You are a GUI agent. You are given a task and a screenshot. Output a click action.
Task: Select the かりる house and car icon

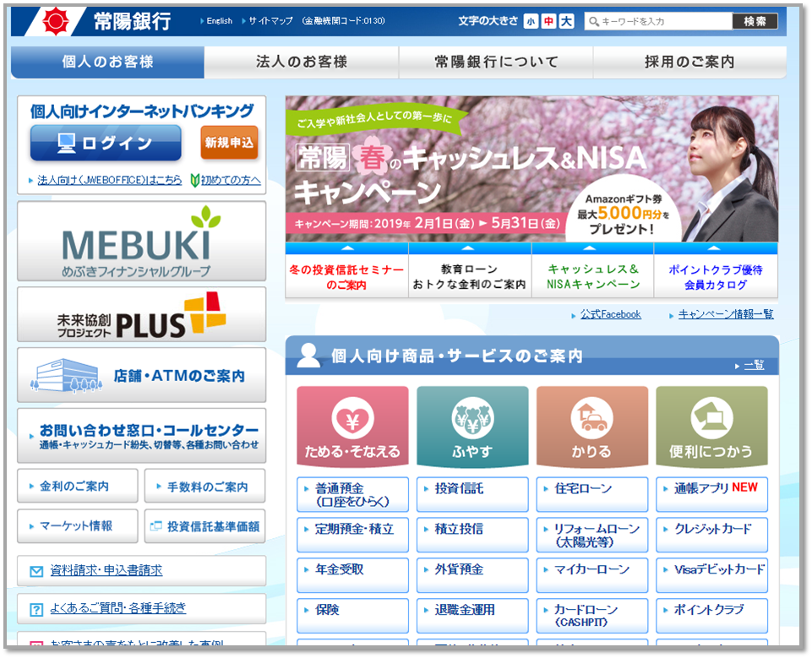591,416
